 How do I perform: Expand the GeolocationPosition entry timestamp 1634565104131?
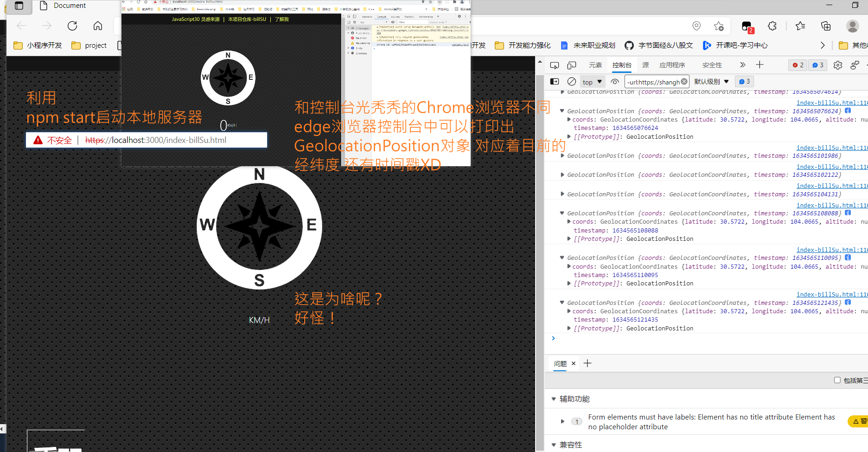pos(562,194)
